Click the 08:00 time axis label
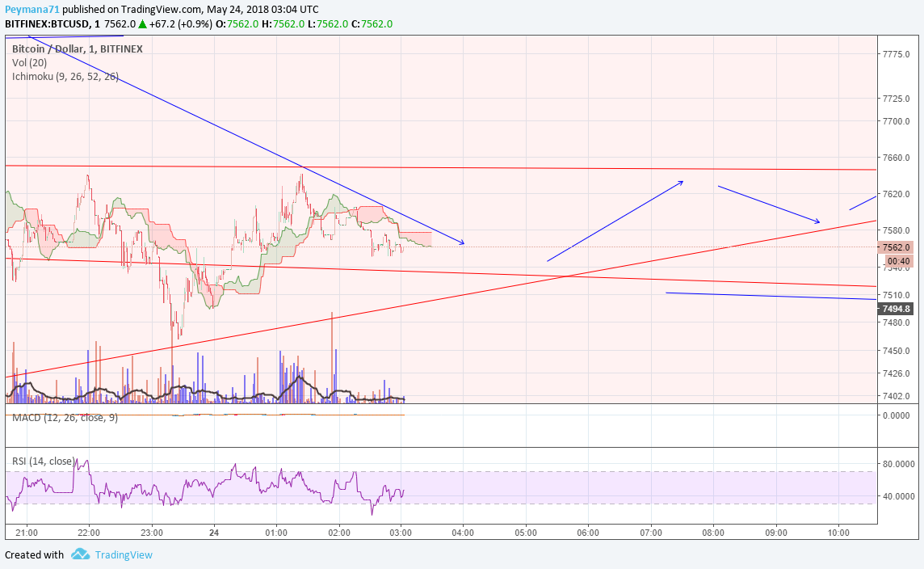This screenshot has height=569, width=924. (x=713, y=533)
